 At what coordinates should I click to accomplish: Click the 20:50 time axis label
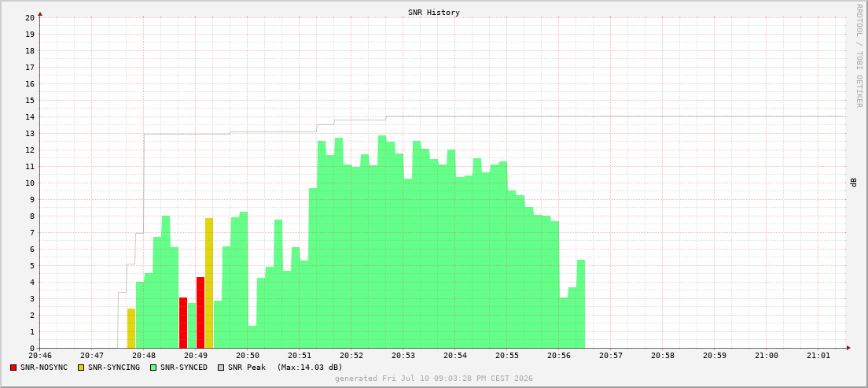click(248, 355)
